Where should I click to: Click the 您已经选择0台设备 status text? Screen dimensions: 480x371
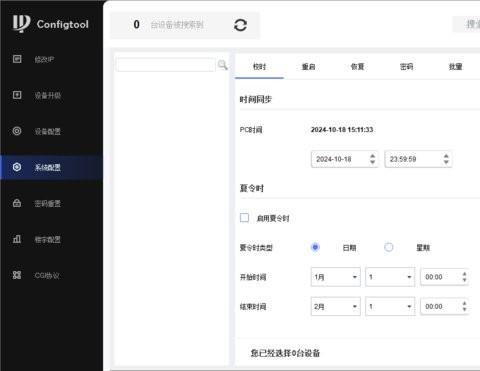(285, 353)
